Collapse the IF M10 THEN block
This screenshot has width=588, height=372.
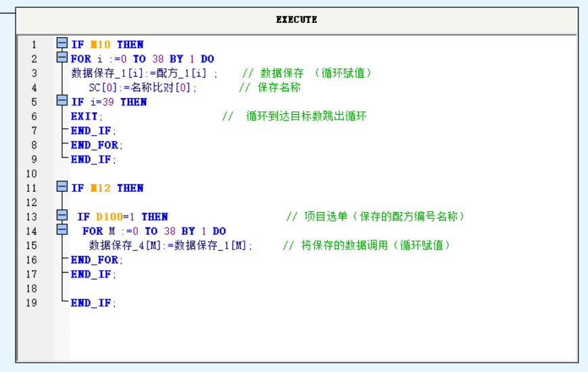[x=62, y=44]
